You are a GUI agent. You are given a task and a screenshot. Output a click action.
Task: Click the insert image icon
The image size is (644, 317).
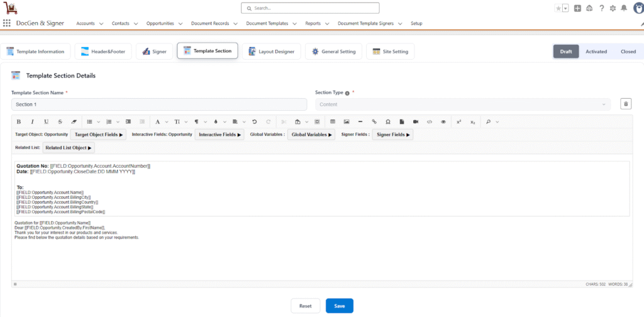346,121
